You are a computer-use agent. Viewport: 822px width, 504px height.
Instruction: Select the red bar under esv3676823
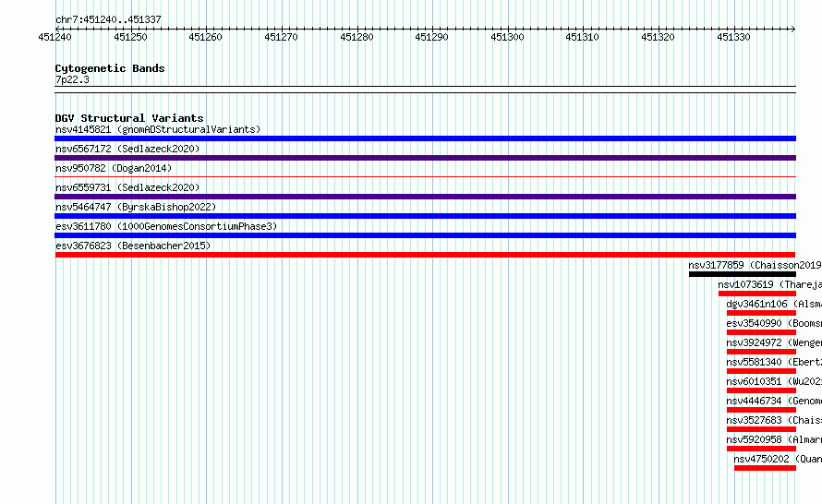[x=425, y=255]
